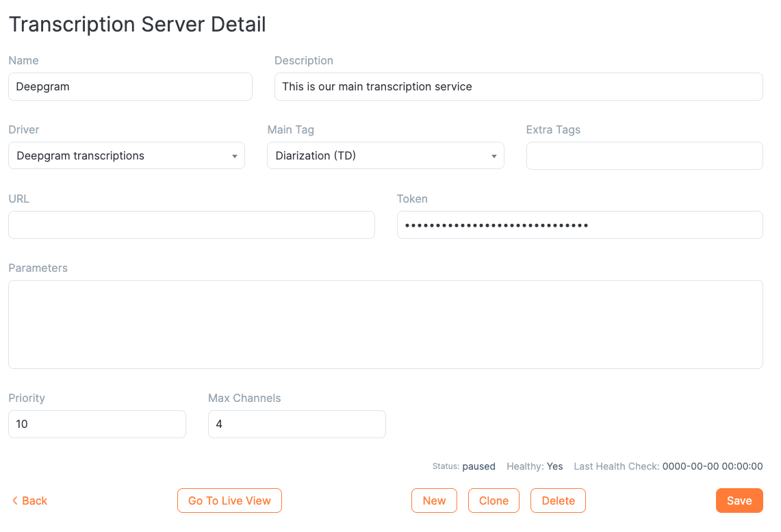
Task: Focus the Priority field showing 10
Action: click(97, 424)
